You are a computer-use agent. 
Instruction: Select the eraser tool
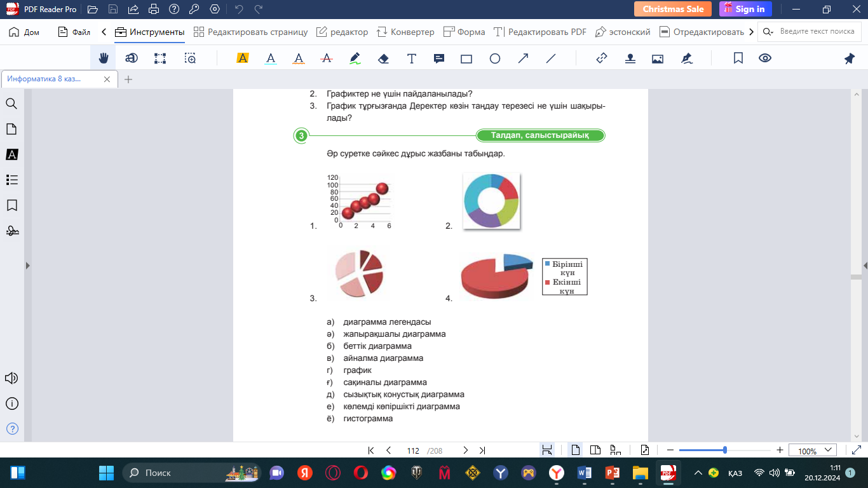[x=383, y=58]
